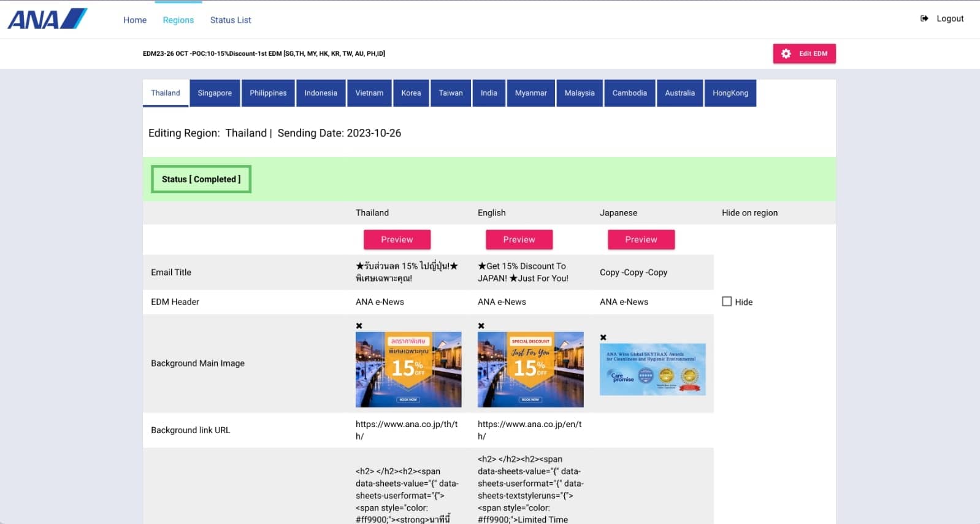Switch to the Malaysia tab
Screen dimensions: 980x524
pos(580,93)
